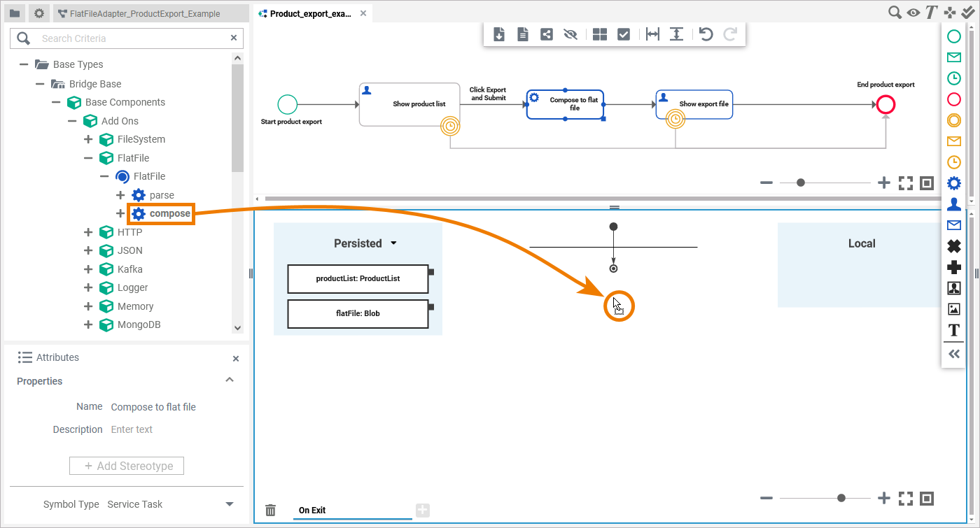Click the share icon in diagram toolbar
980x528 pixels.
(547, 34)
